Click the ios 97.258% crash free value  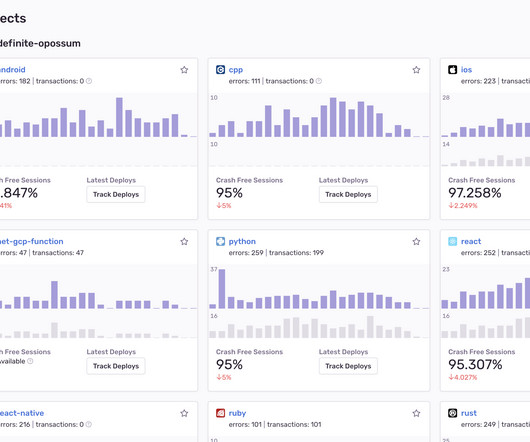point(475,193)
